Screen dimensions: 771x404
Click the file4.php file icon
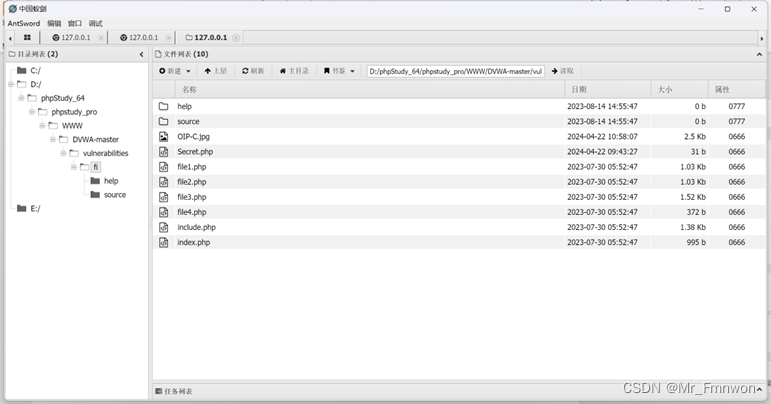[x=164, y=212]
